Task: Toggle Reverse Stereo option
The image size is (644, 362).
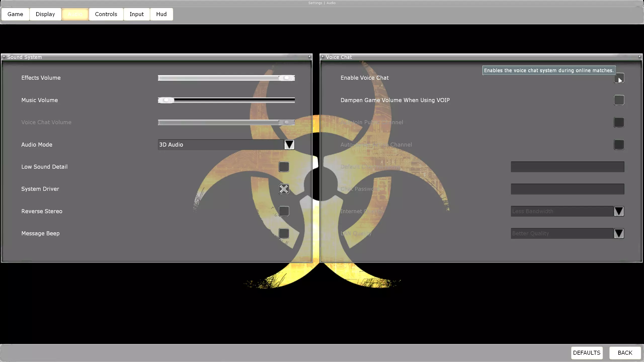Action: tap(284, 211)
